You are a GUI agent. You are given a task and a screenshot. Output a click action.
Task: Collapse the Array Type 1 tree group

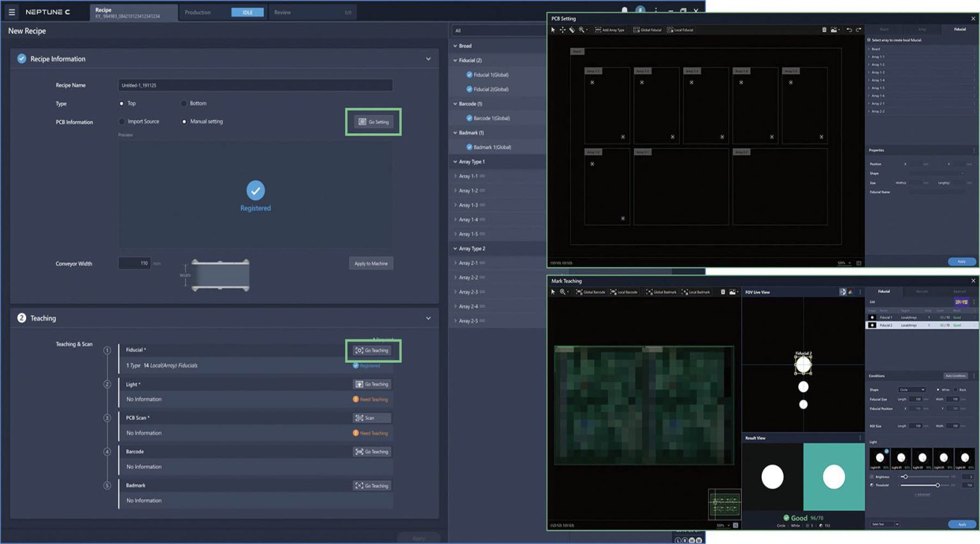455,162
